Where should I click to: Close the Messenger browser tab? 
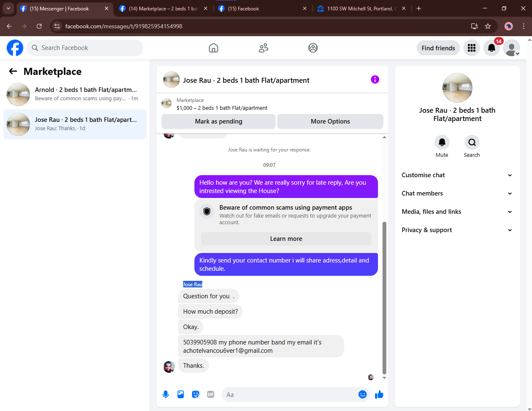pos(107,8)
